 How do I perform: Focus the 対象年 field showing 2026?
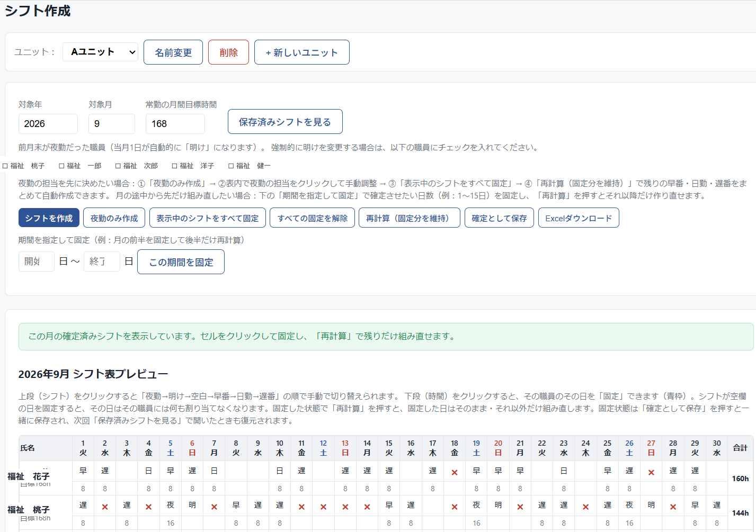tap(48, 124)
